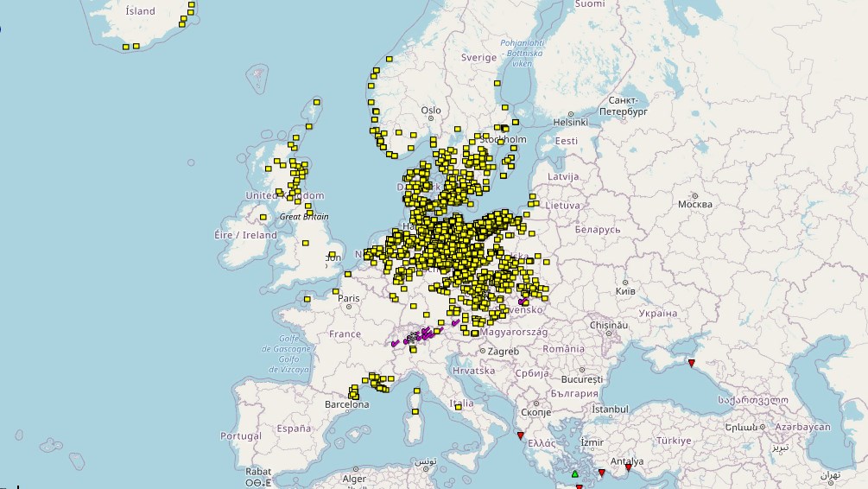Click the Москва city label
868x489 pixels.
[x=694, y=205]
